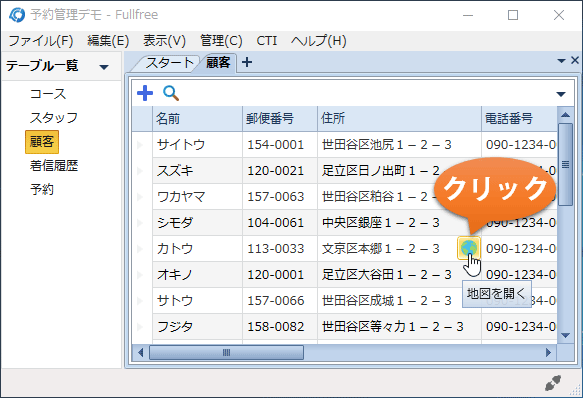This screenshot has height=398, width=583.
Task: Select the サイトウ row marker arrow
Action: pyautogui.click(x=140, y=145)
